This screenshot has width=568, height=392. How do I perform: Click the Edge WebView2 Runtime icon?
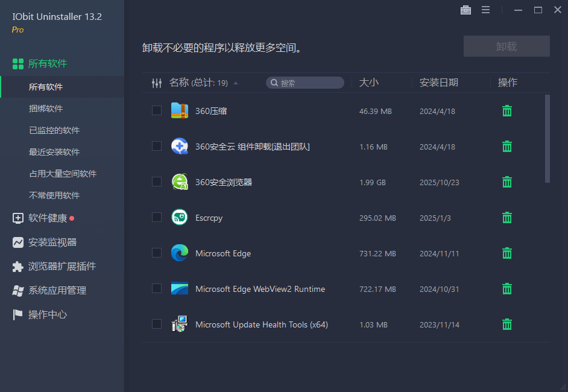coord(180,288)
